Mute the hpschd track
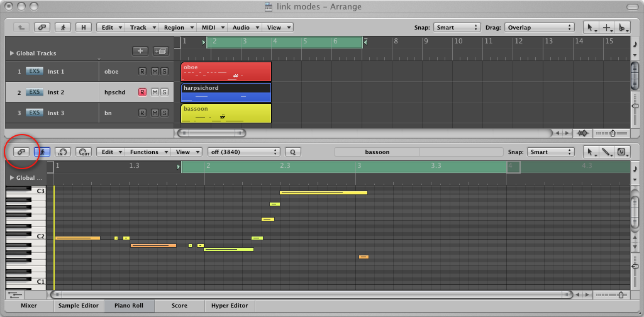Image resolution: width=644 pixels, height=317 pixels. click(x=155, y=92)
